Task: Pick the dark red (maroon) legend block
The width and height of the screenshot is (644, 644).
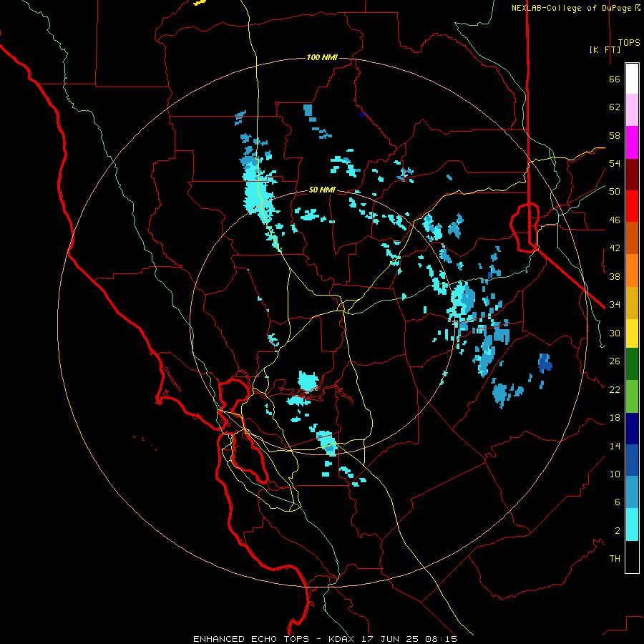Action: coord(632,174)
